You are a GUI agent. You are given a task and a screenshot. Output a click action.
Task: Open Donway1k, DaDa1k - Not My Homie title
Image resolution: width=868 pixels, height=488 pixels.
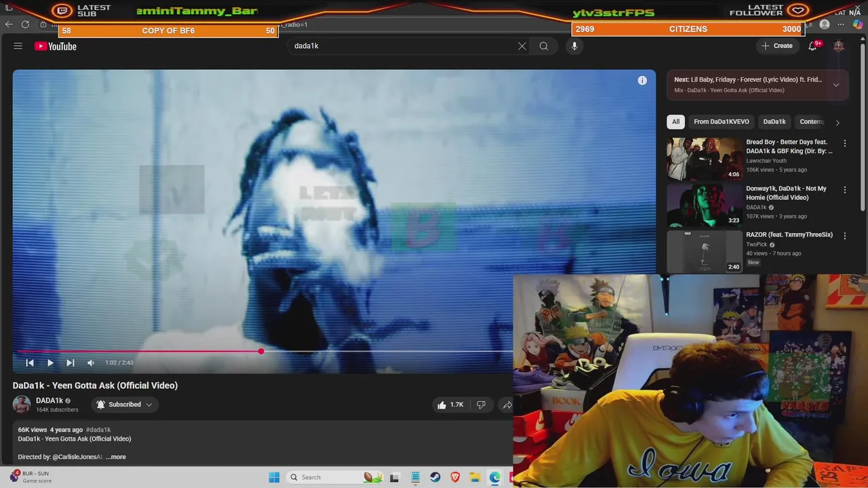pyautogui.click(x=787, y=193)
